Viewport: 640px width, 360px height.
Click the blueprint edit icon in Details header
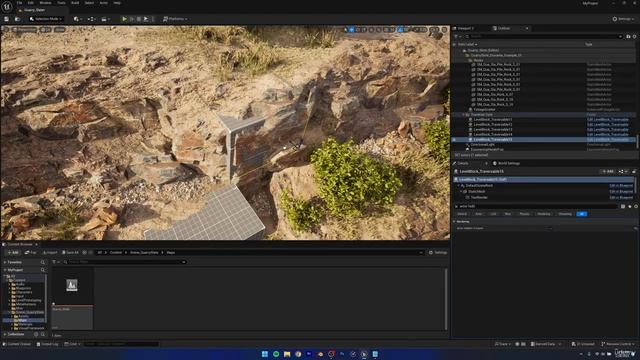[x=622, y=171]
